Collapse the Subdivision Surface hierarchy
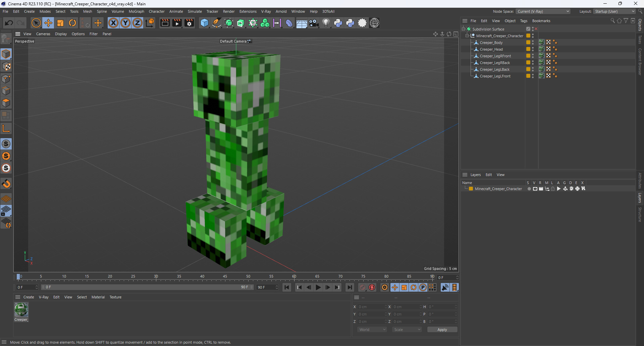This screenshot has width=644, height=346. point(464,29)
